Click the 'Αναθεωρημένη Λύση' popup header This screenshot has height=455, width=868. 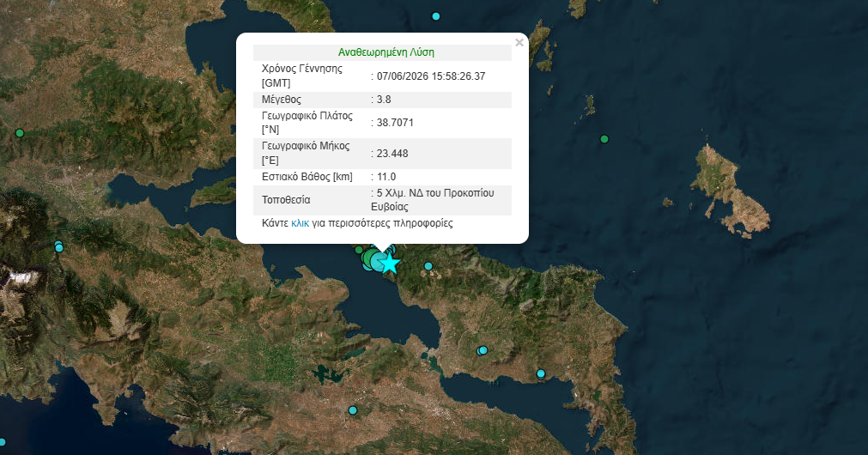(x=385, y=52)
